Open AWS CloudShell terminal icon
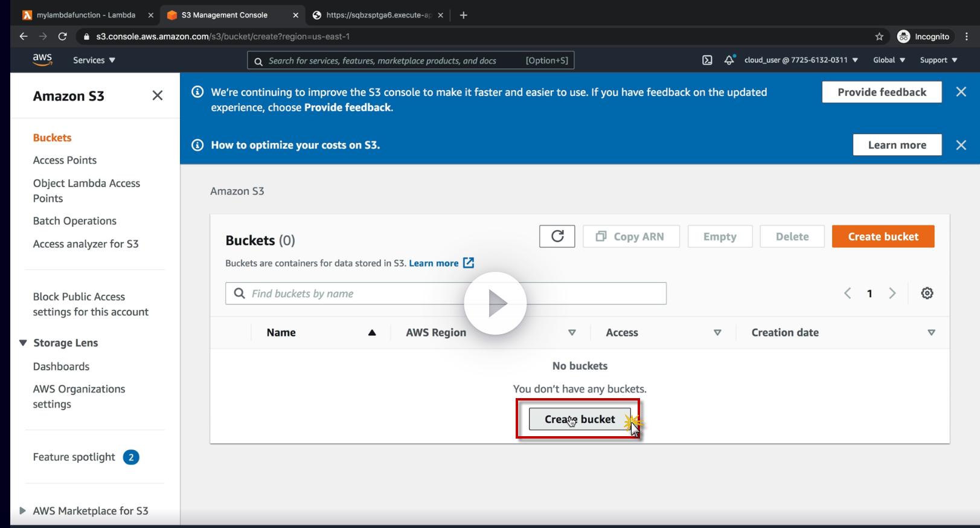 click(x=707, y=60)
